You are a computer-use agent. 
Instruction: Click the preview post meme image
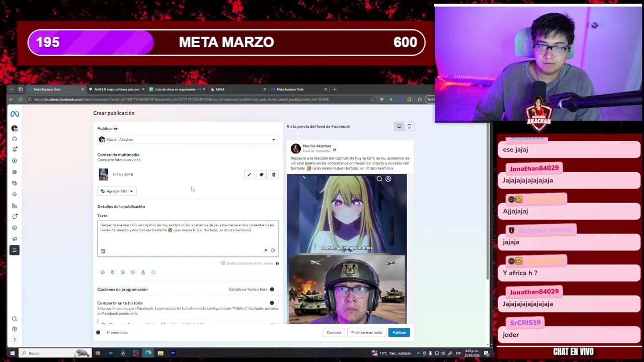point(347,248)
